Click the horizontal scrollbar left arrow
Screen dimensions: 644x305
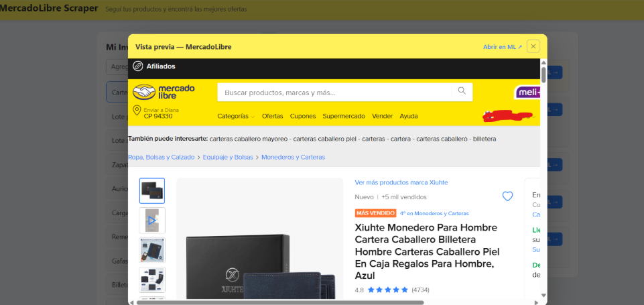click(x=131, y=302)
